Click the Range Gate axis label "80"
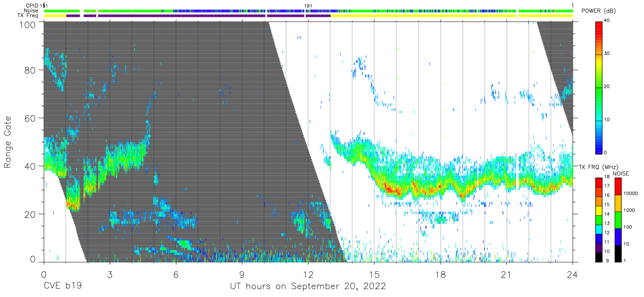Viewport: 644px width, 297px height. click(x=30, y=71)
